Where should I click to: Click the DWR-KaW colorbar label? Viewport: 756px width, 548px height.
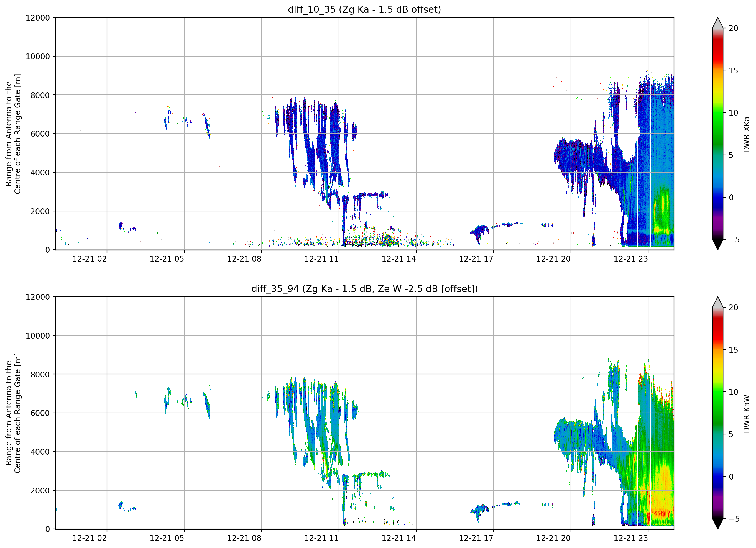point(747,413)
